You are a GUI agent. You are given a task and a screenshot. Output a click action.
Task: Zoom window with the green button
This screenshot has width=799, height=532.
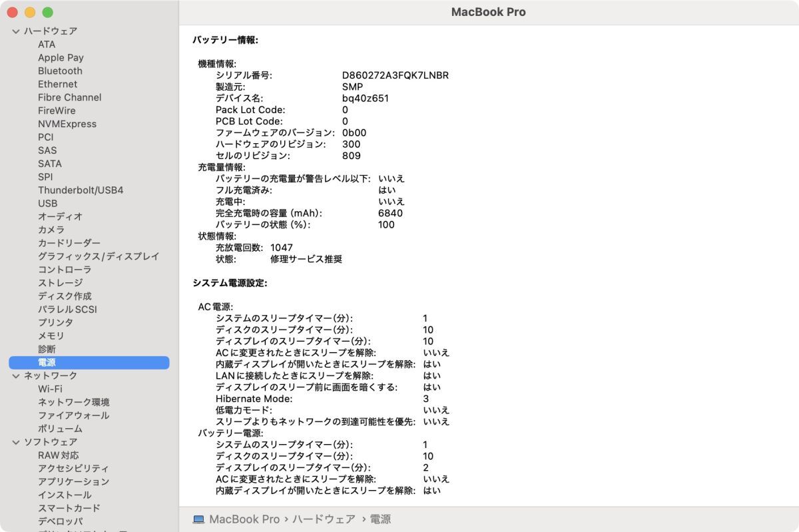pyautogui.click(x=47, y=13)
